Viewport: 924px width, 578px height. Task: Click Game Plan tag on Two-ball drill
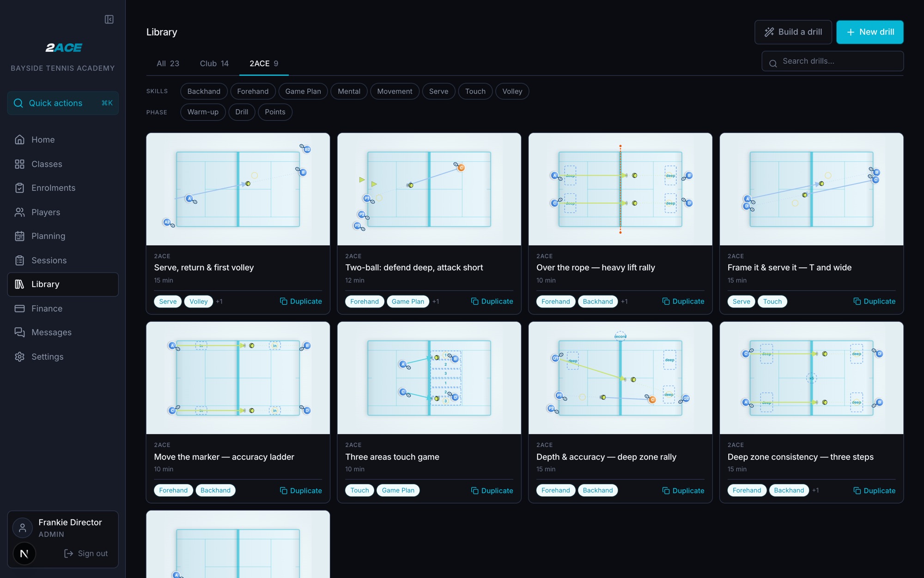tap(408, 301)
